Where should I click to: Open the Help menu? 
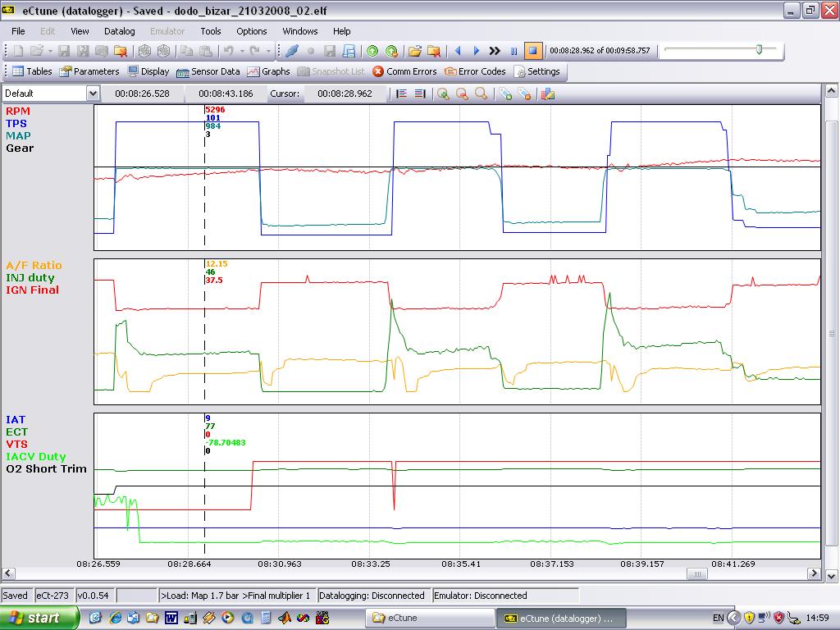[342, 31]
